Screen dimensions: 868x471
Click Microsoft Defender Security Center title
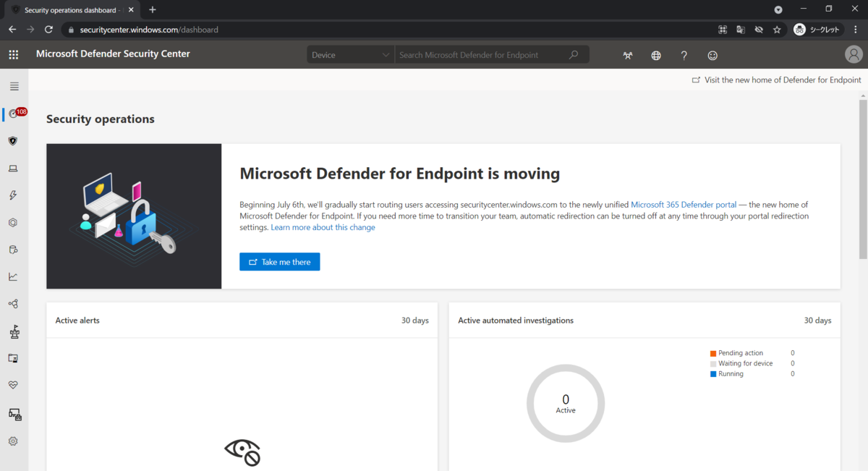pyautogui.click(x=113, y=54)
